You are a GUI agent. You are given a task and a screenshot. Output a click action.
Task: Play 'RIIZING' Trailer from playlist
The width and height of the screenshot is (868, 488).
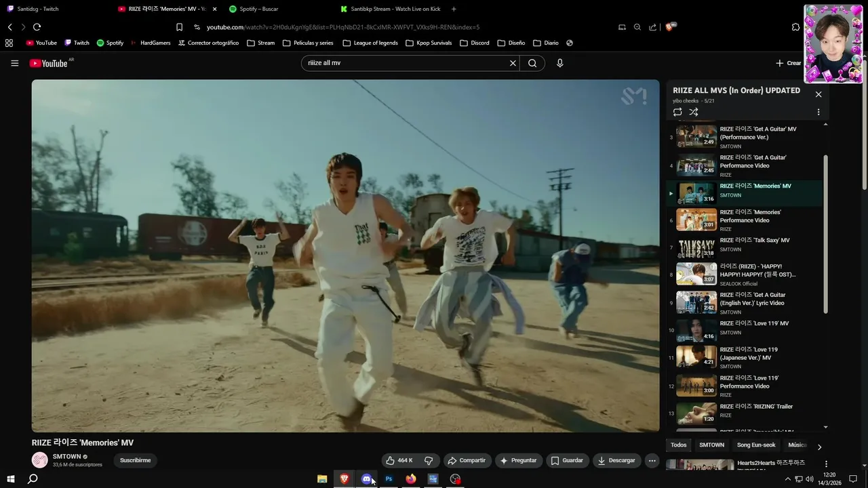(745, 413)
